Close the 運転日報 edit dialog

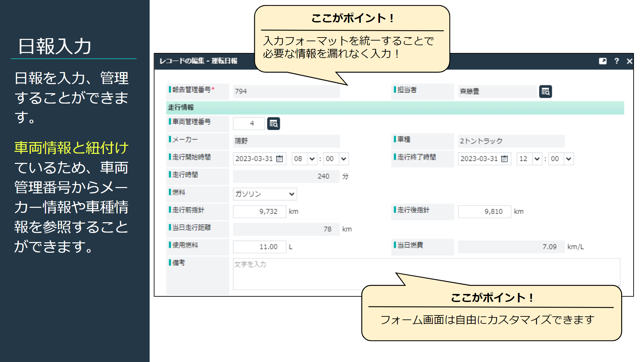point(629,61)
